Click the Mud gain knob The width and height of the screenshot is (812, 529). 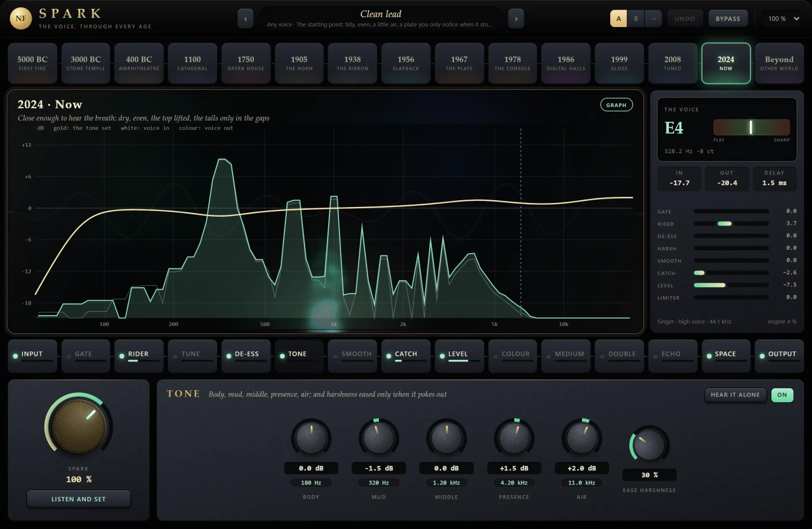coord(379,438)
